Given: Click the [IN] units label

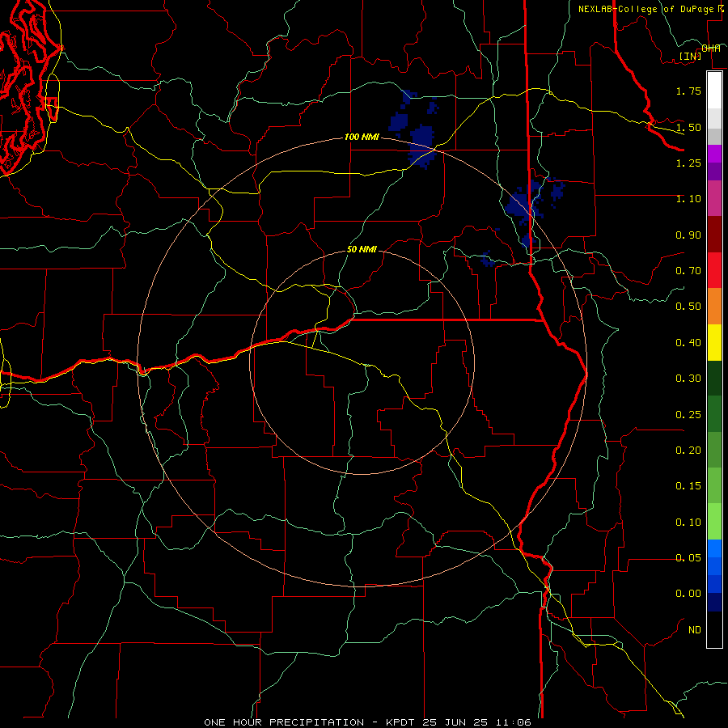Looking at the screenshot, I should (691, 56).
